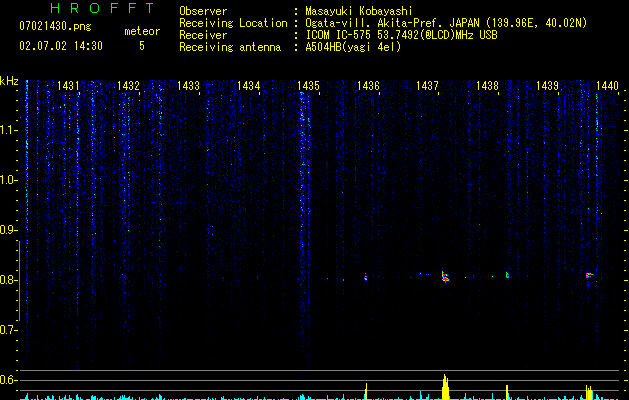629x400 pixels.
Task: Select the ICOM IC-575 53.7492 MHz receiver text
Action: (401, 35)
